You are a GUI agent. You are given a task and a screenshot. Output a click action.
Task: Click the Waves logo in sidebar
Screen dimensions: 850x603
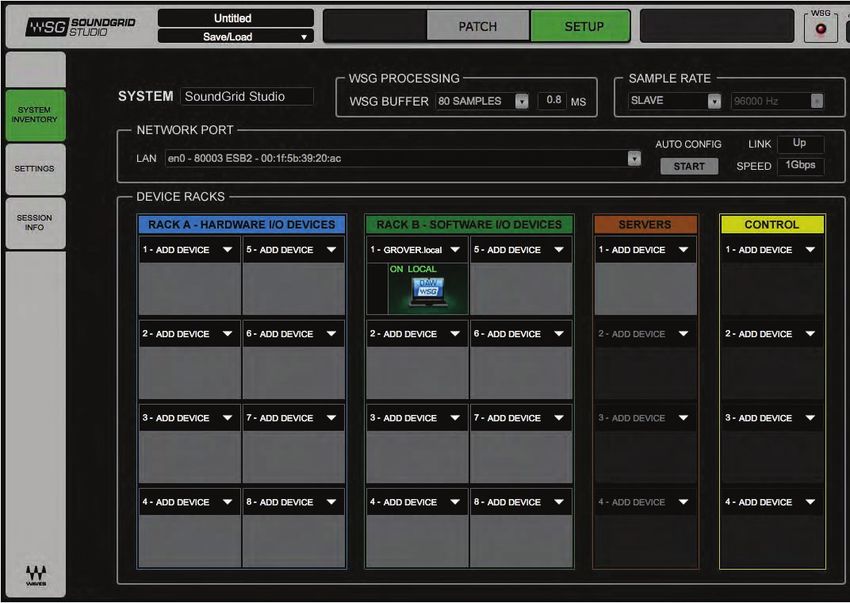click(x=36, y=575)
